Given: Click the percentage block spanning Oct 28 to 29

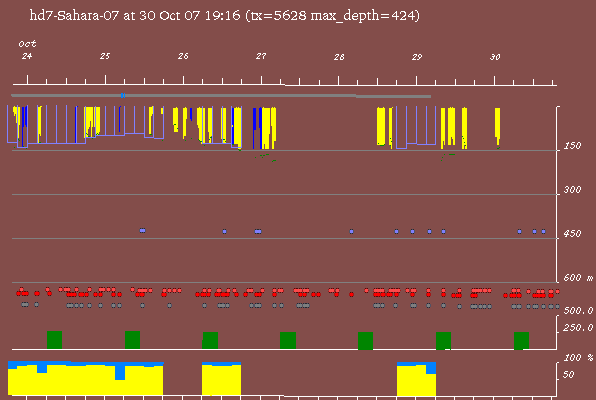Looking at the screenshot, I should [x=416, y=379].
